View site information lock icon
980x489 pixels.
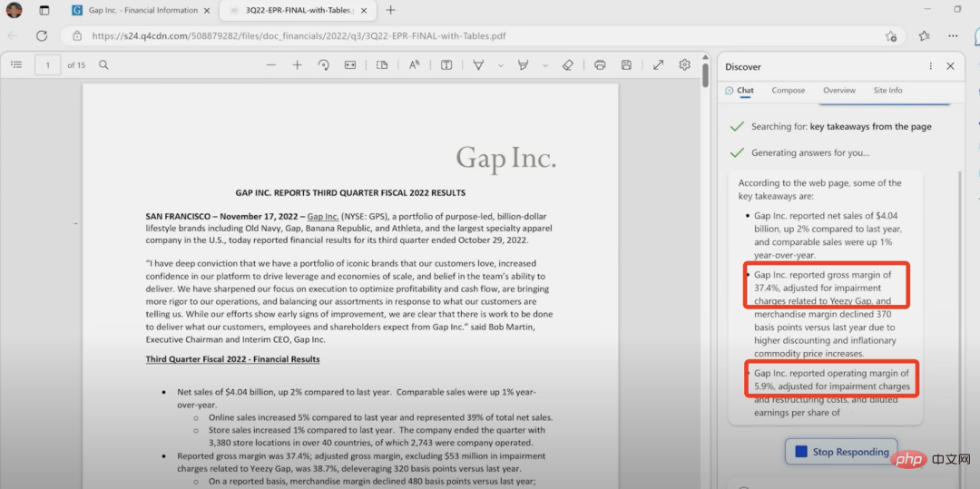click(x=77, y=36)
